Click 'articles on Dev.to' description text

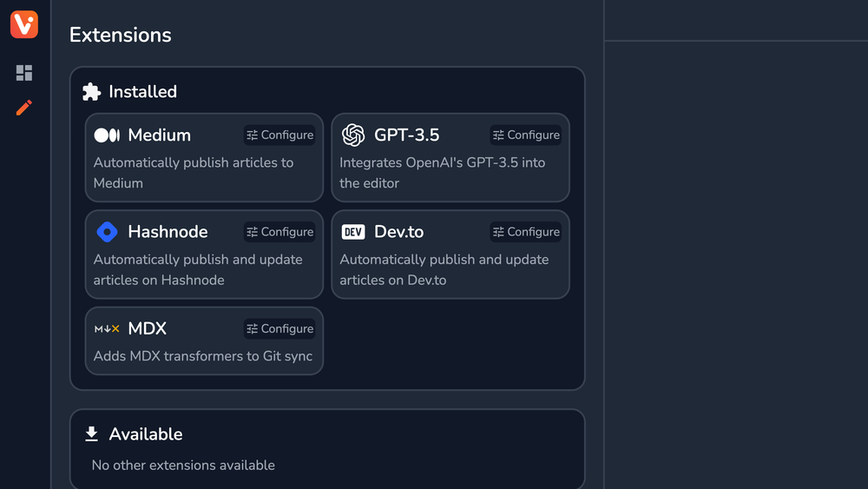coord(393,281)
